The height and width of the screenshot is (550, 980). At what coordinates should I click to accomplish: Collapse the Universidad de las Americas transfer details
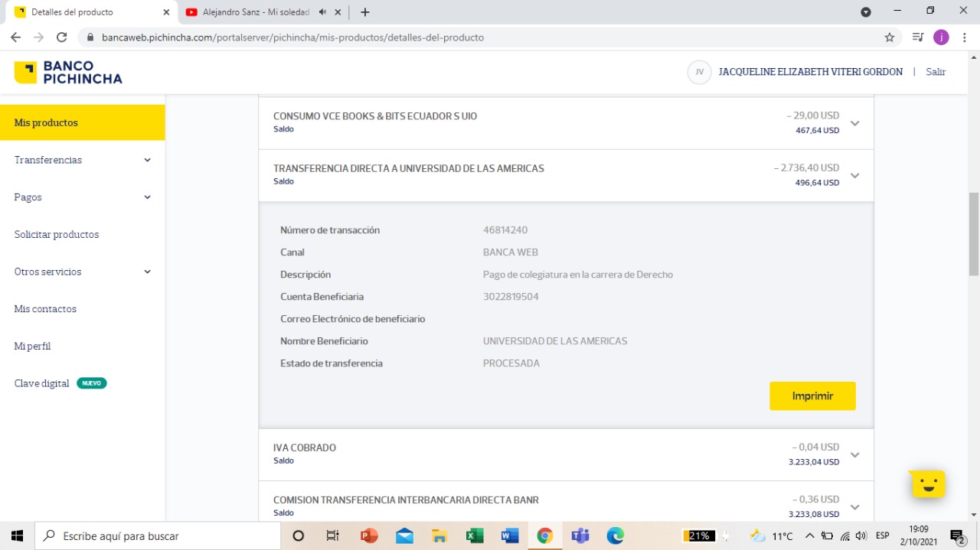854,175
